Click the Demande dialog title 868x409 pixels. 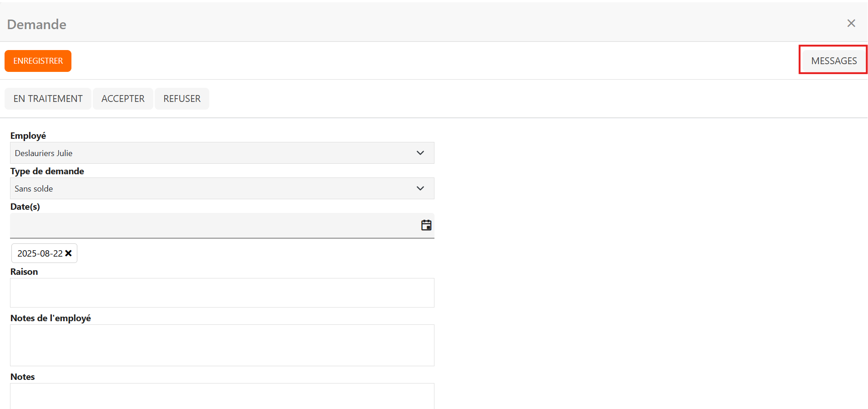click(37, 24)
